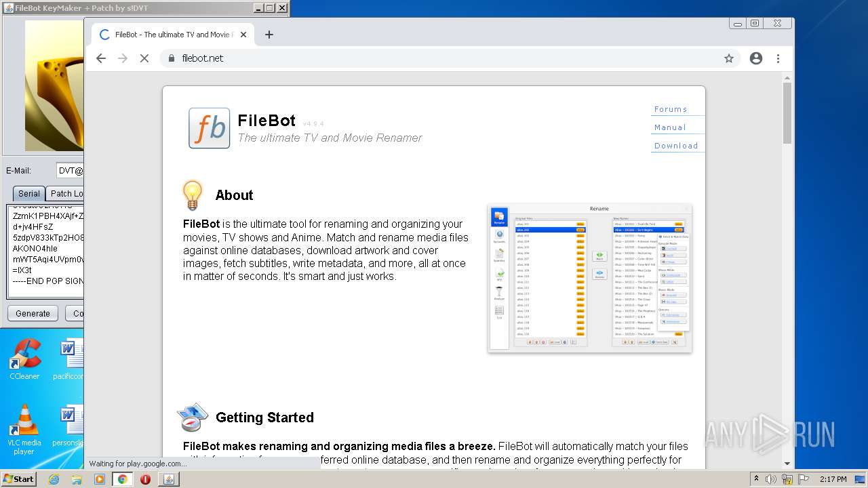Go back in the Chrome browser

click(101, 58)
